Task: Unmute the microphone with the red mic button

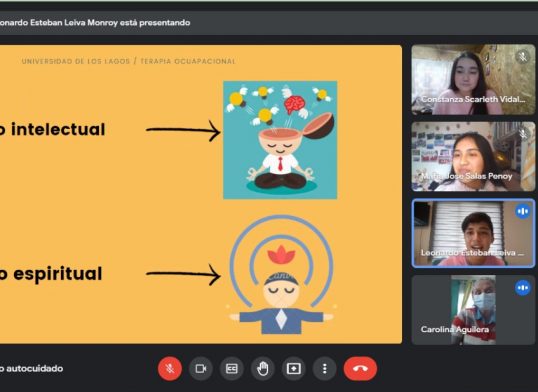Action: point(170,369)
